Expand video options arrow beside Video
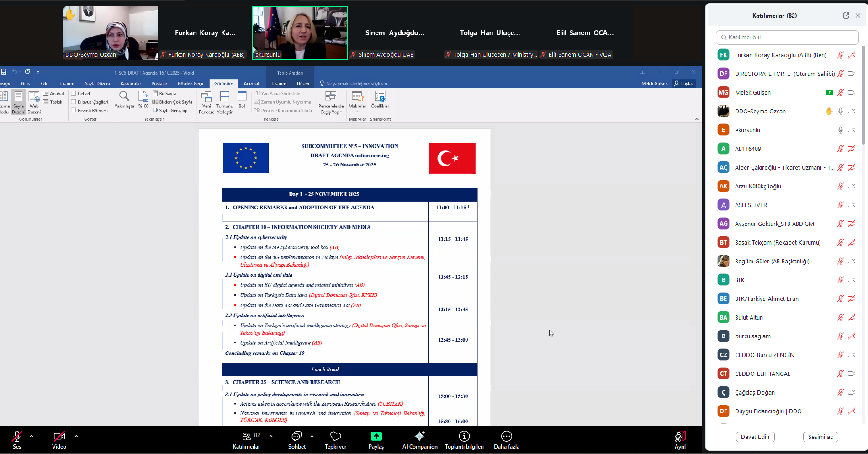 [76, 436]
